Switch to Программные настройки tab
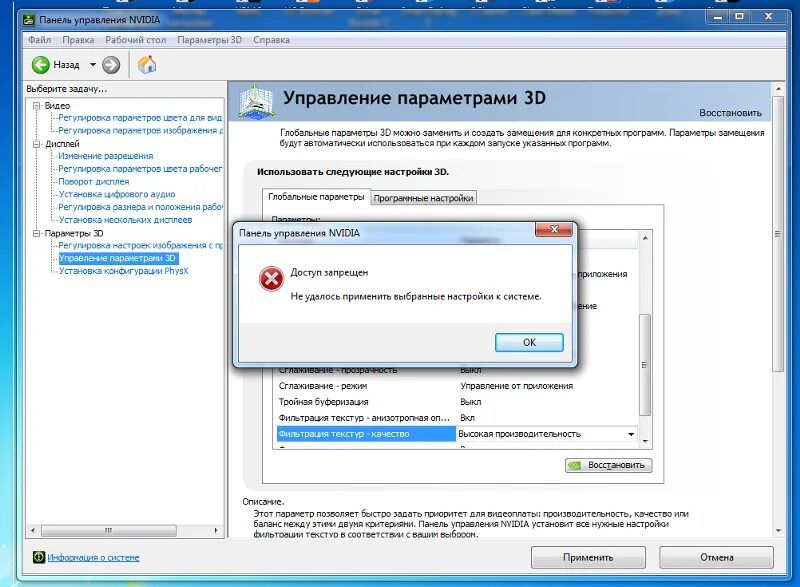The height and width of the screenshot is (587, 800). click(423, 198)
